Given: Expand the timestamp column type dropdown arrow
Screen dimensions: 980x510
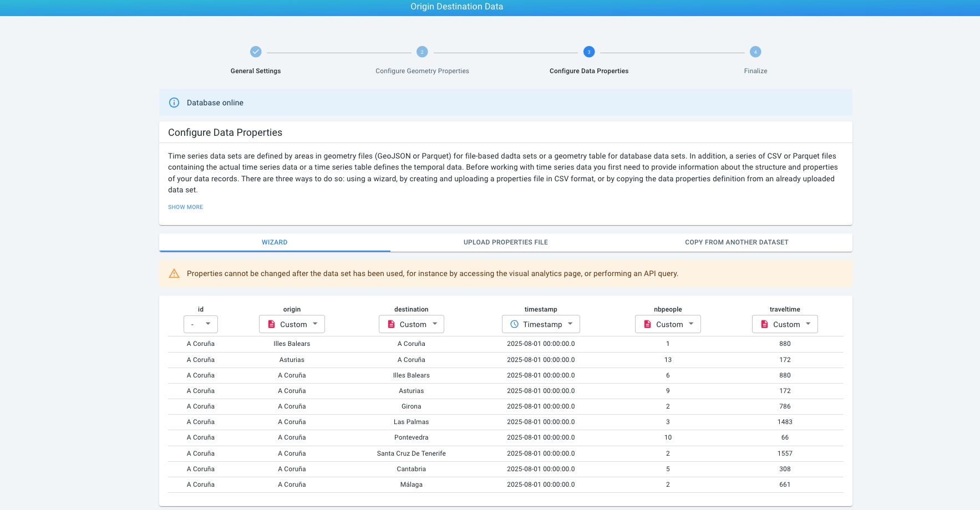Looking at the screenshot, I should pyautogui.click(x=570, y=324).
